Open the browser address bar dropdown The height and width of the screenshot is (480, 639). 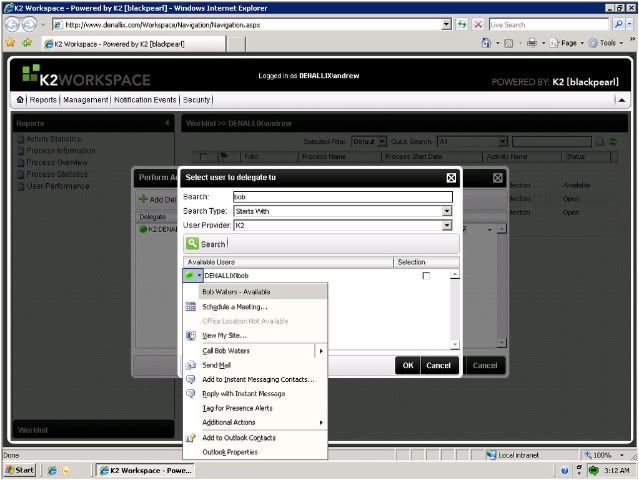coord(447,24)
